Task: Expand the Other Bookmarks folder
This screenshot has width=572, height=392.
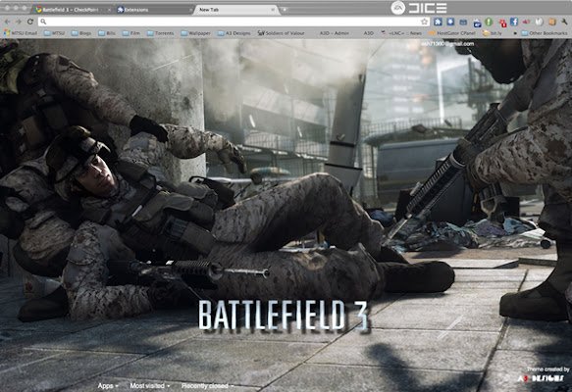Action: click(545, 33)
